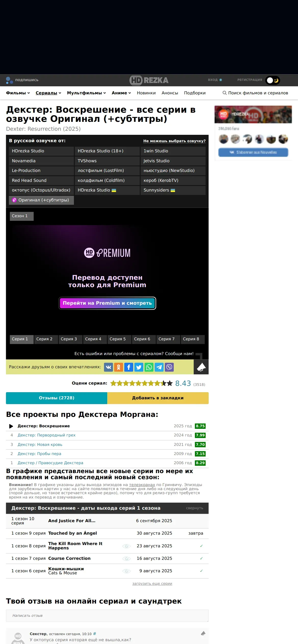Open the Подборки menu item

[195, 93]
